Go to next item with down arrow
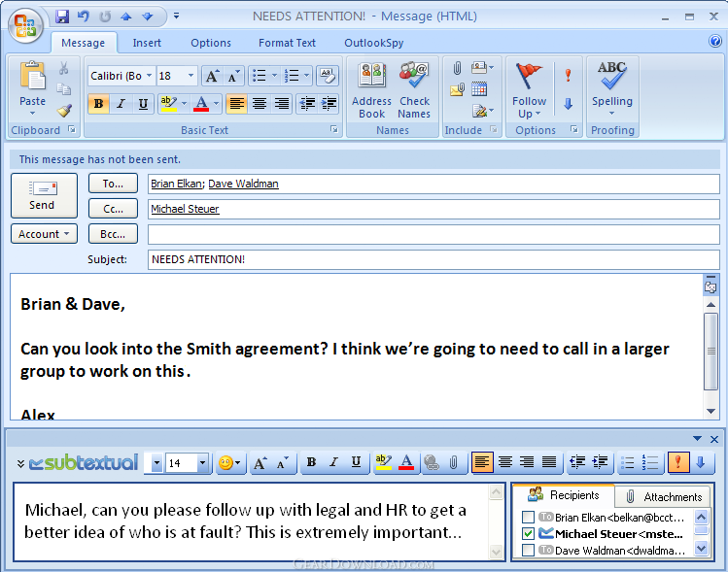728x572 pixels. point(148,17)
